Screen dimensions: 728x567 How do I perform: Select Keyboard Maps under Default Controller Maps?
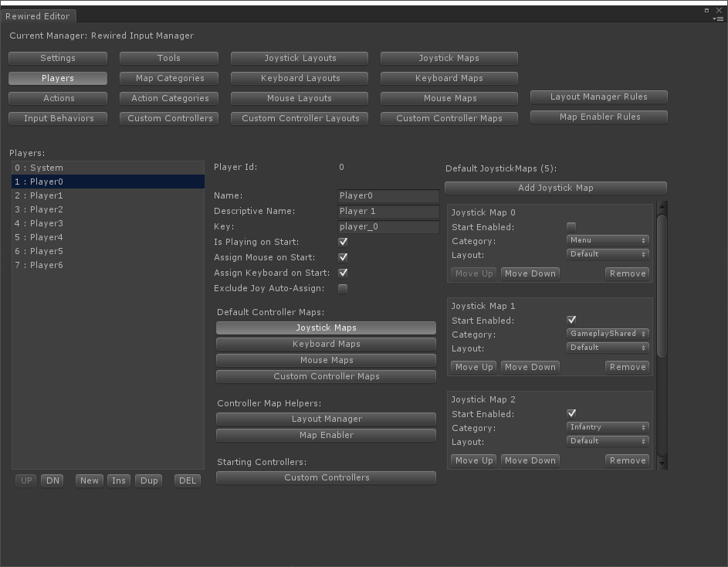coord(326,344)
